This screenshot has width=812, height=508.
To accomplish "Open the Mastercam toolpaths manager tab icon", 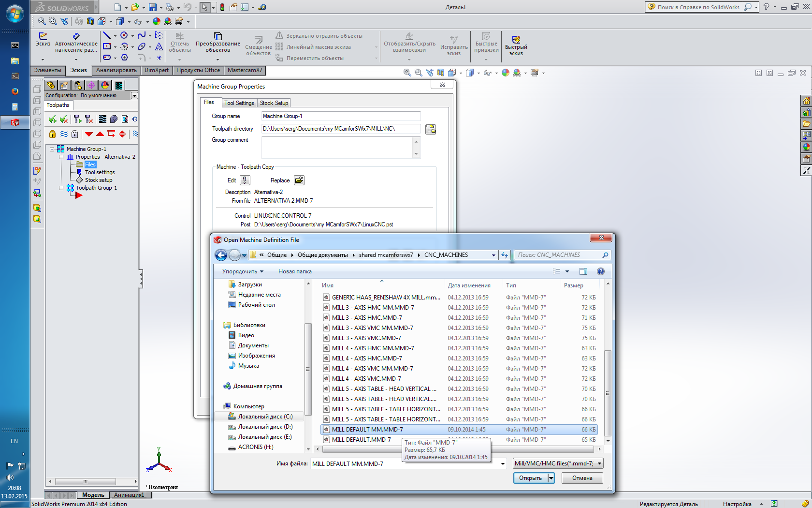I will [x=118, y=85].
